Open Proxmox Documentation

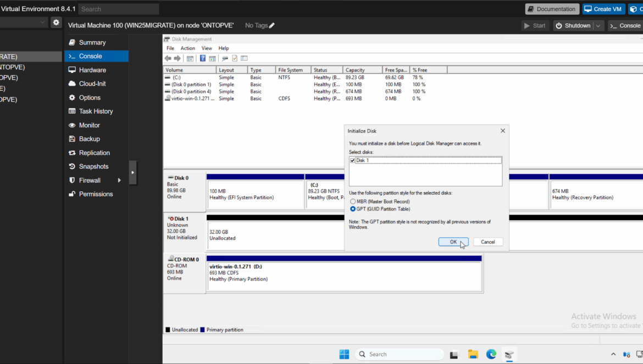(x=552, y=9)
